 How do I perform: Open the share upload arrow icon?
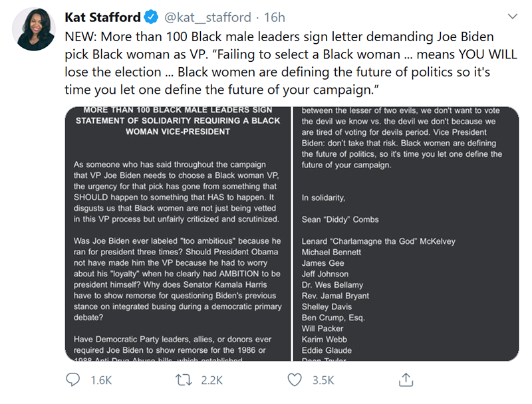pos(406,379)
